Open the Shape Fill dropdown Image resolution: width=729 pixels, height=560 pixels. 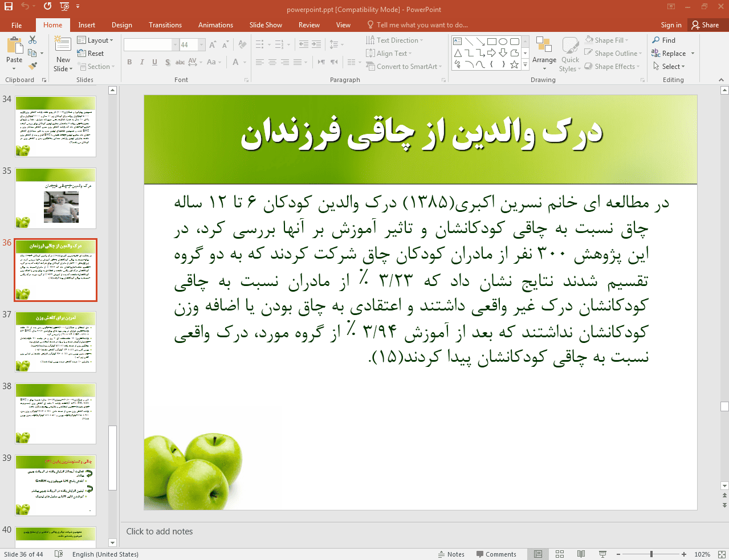point(606,40)
